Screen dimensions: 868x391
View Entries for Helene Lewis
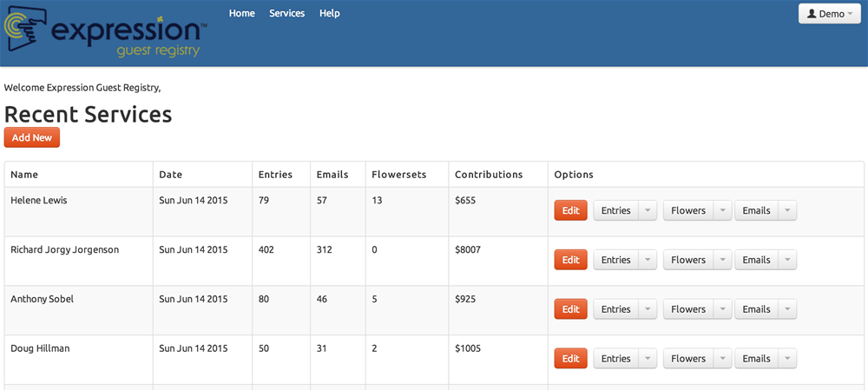click(616, 210)
